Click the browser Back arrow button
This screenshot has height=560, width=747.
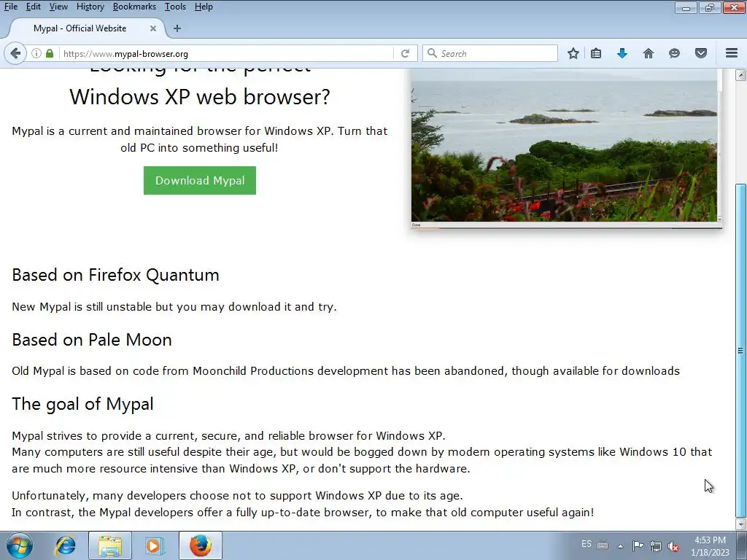tap(15, 53)
